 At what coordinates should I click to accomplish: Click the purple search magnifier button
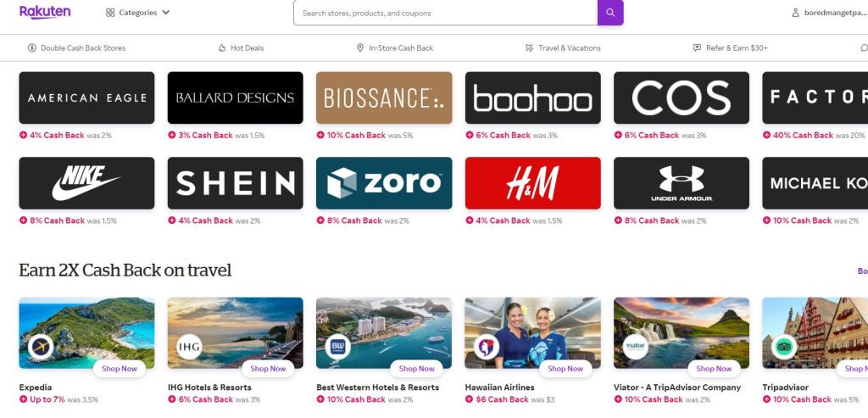pyautogui.click(x=610, y=13)
